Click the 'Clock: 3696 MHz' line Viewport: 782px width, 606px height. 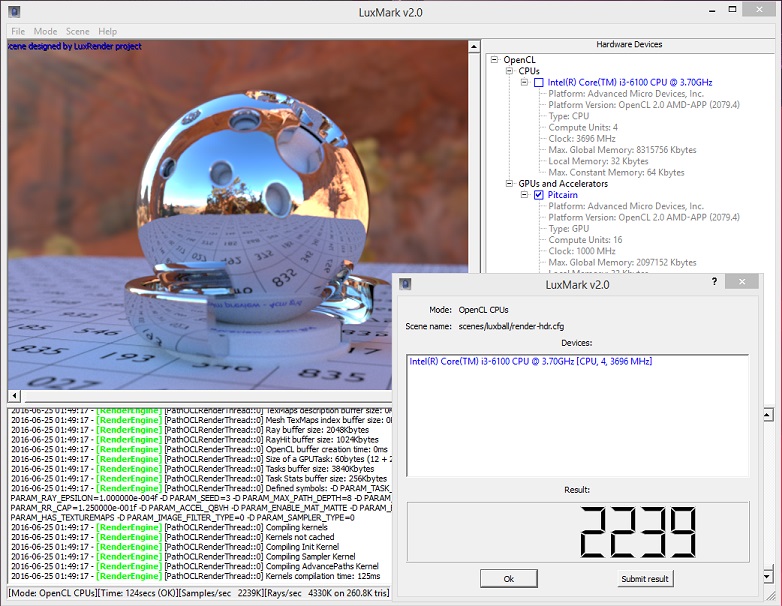pyautogui.click(x=582, y=139)
